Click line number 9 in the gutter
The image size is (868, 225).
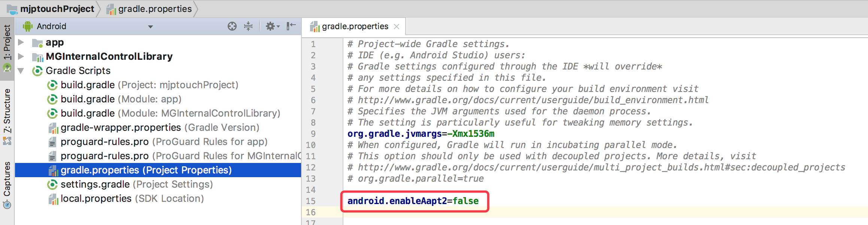(313, 134)
